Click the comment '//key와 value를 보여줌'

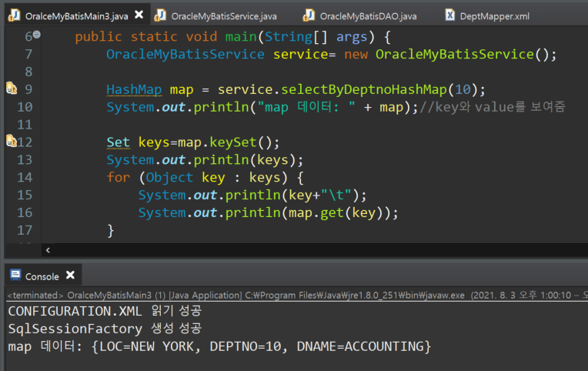[x=492, y=107]
